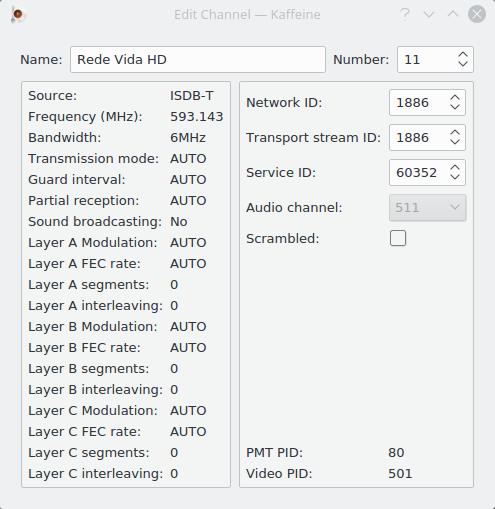Toggle the Scrambled checkbox
This screenshot has height=509, width=495.
398,238
